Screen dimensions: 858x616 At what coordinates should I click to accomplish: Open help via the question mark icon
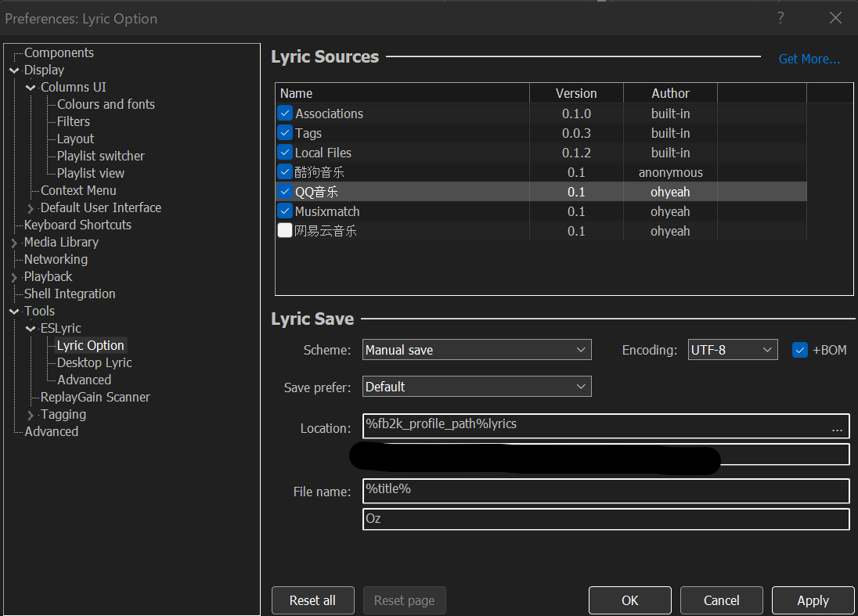[x=780, y=17]
